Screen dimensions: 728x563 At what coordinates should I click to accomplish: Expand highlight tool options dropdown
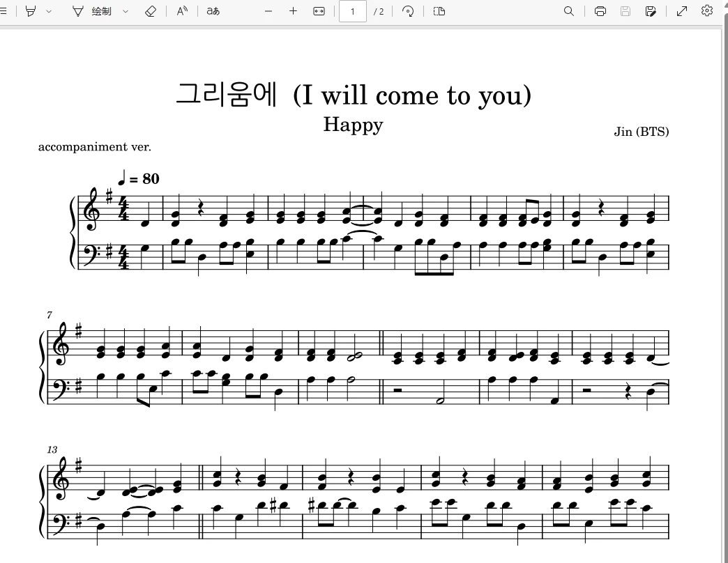coord(49,11)
